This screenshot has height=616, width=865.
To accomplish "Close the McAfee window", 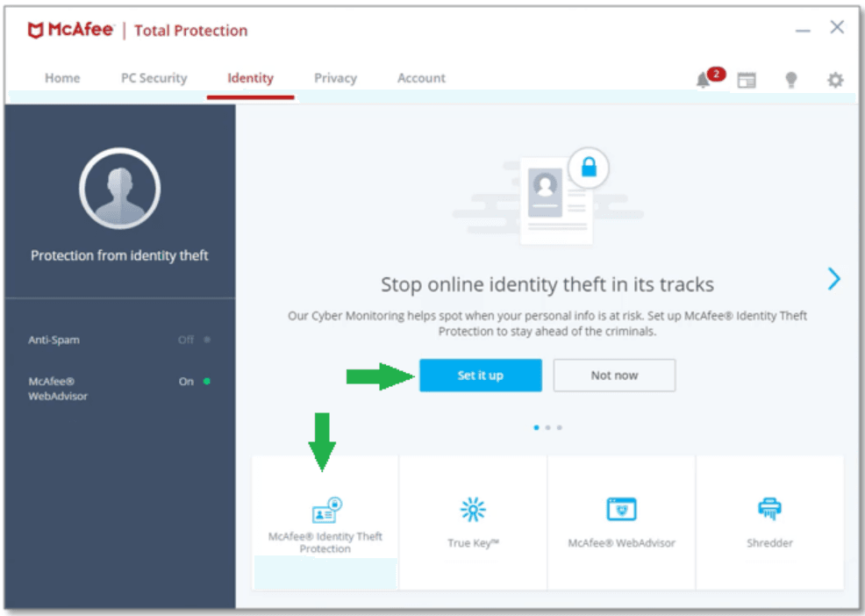I will (x=837, y=27).
